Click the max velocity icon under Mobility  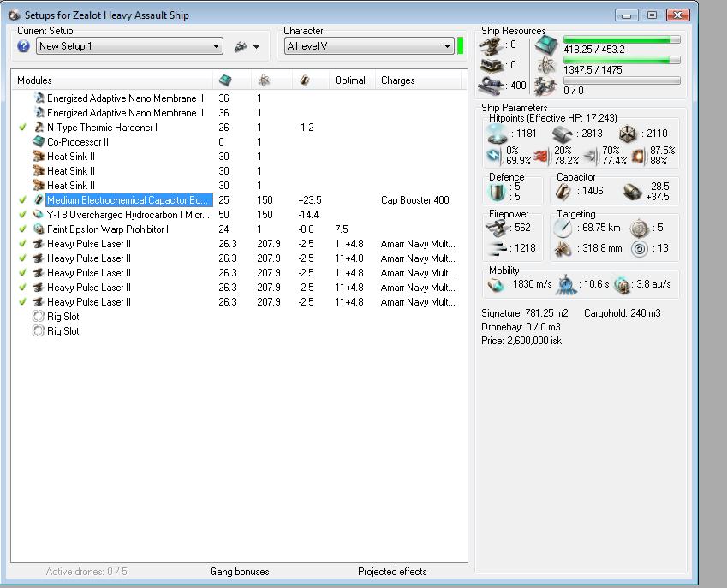(x=498, y=284)
